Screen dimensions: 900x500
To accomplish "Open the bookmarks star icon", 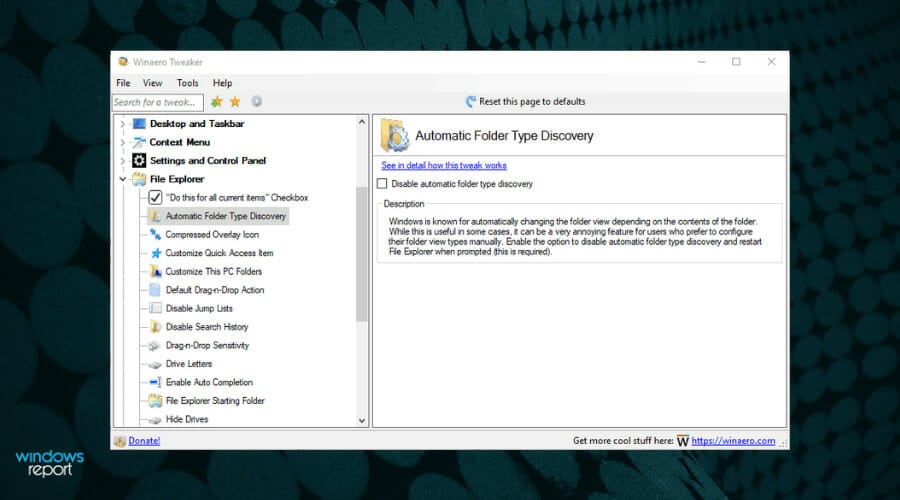I will point(235,102).
